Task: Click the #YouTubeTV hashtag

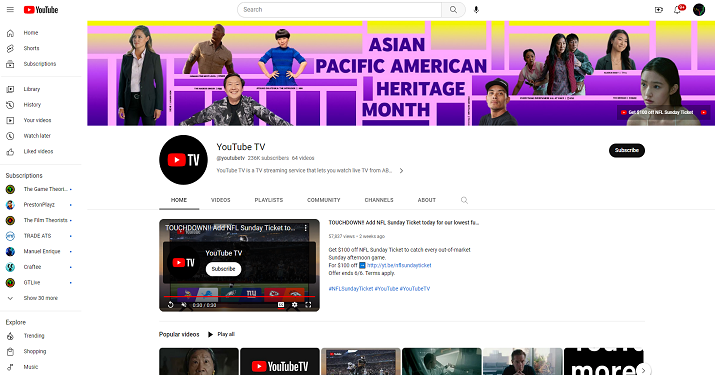Action: coord(415,289)
